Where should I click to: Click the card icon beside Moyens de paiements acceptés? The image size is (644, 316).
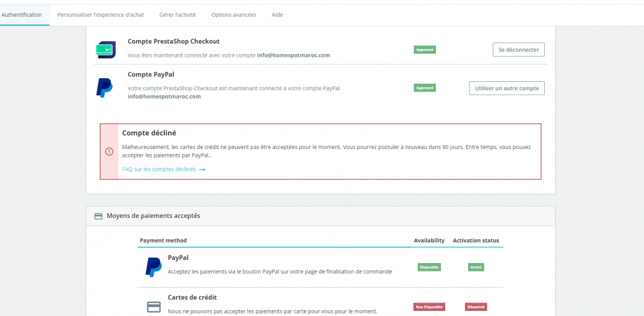[x=99, y=216]
